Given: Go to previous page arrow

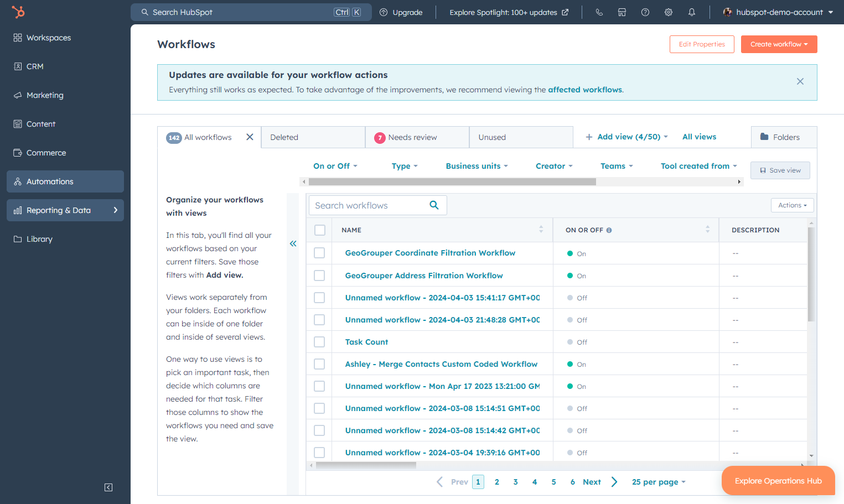Looking at the screenshot, I should (440, 482).
